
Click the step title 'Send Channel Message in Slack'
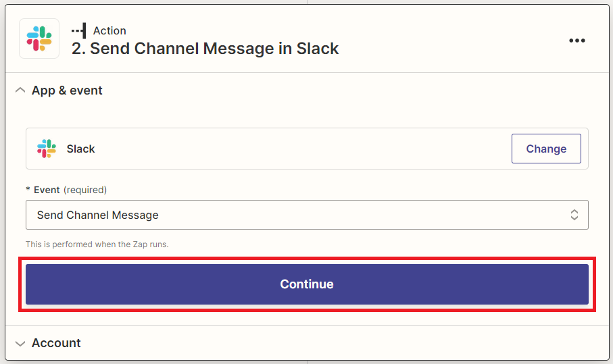tap(214, 49)
